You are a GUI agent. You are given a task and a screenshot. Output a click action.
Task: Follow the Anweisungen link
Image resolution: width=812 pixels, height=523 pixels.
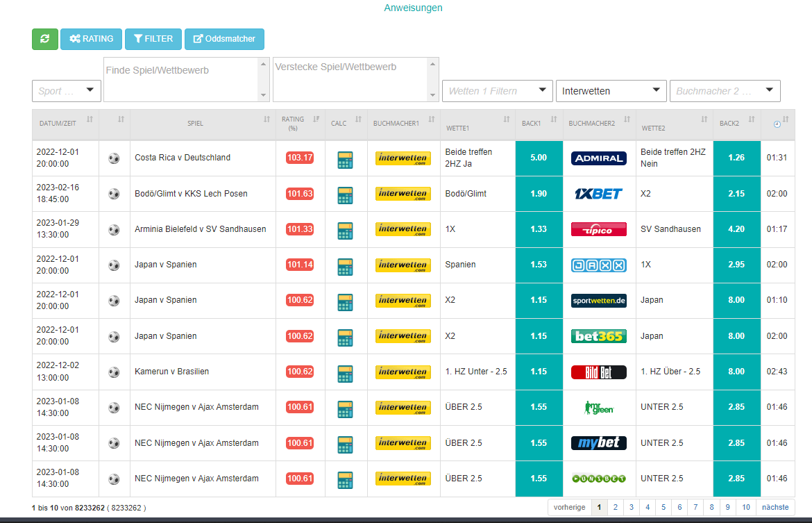(413, 8)
